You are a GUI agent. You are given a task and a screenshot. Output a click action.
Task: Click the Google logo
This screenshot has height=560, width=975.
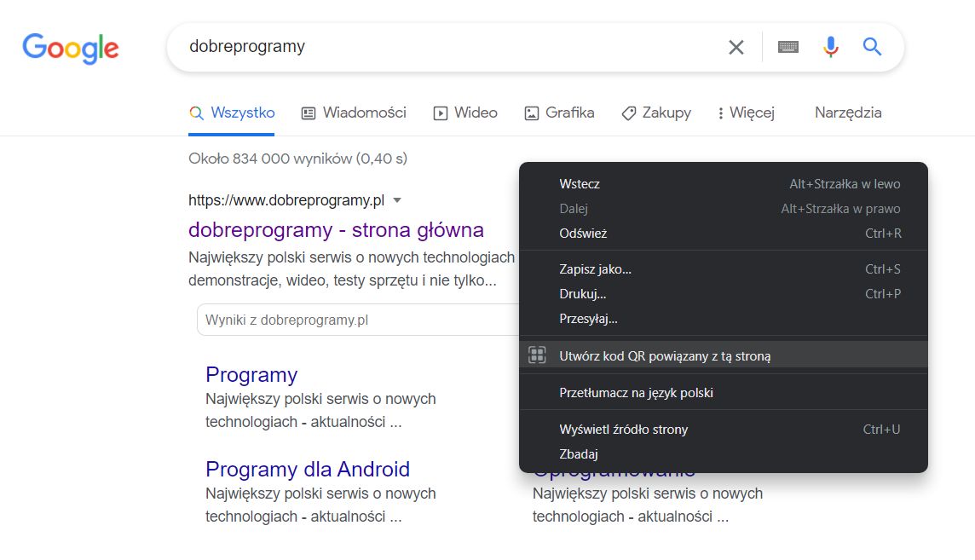[71, 48]
